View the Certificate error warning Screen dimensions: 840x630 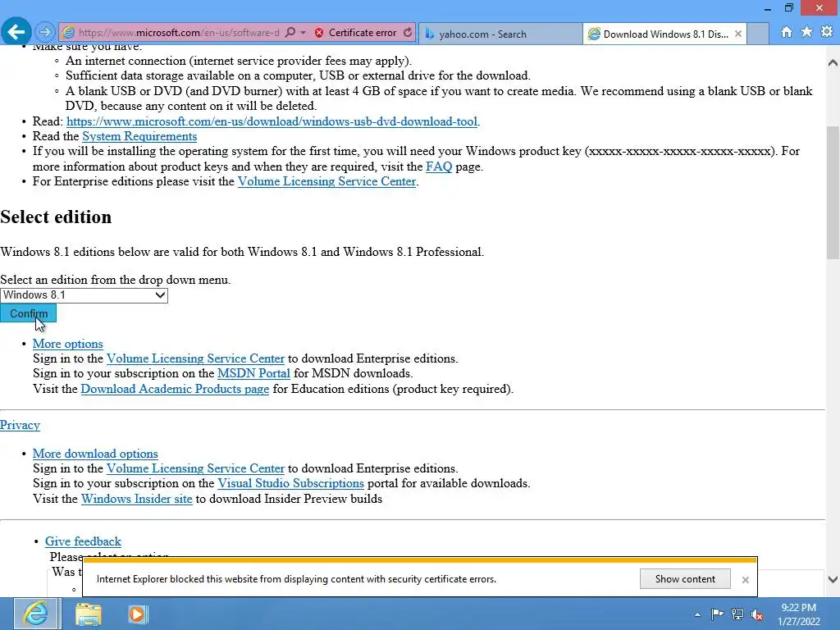pos(356,33)
